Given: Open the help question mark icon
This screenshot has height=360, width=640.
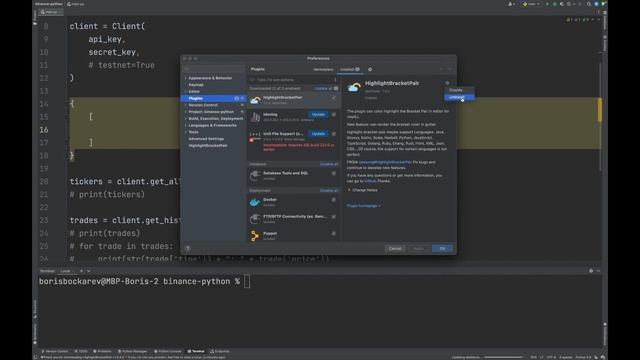Looking at the screenshot, I should (x=188, y=248).
